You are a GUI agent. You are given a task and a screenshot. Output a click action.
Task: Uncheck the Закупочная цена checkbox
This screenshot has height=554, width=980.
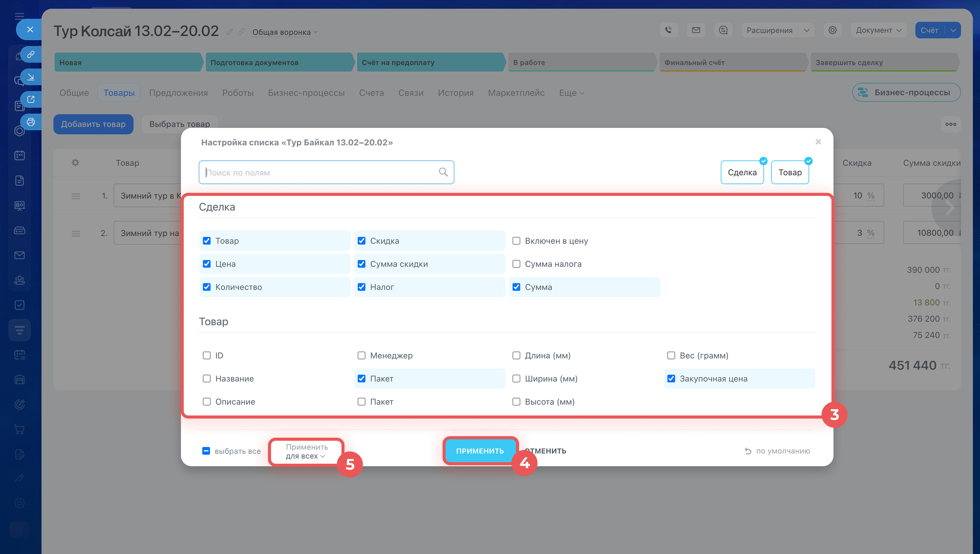click(x=671, y=379)
